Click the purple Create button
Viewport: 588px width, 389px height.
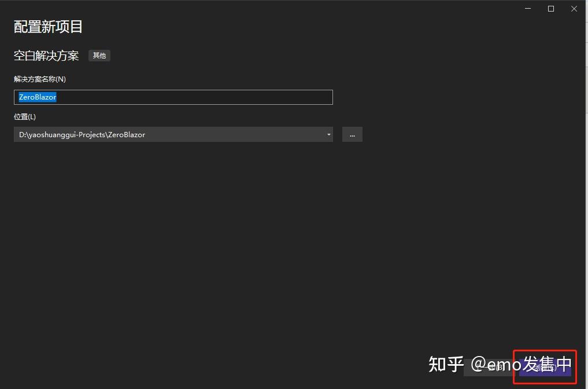545,368
